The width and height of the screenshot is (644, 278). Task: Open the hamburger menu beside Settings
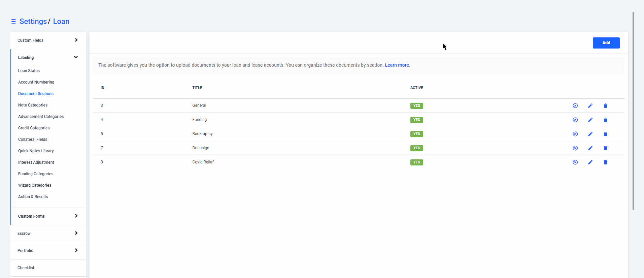pyautogui.click(x=13, y=22)
